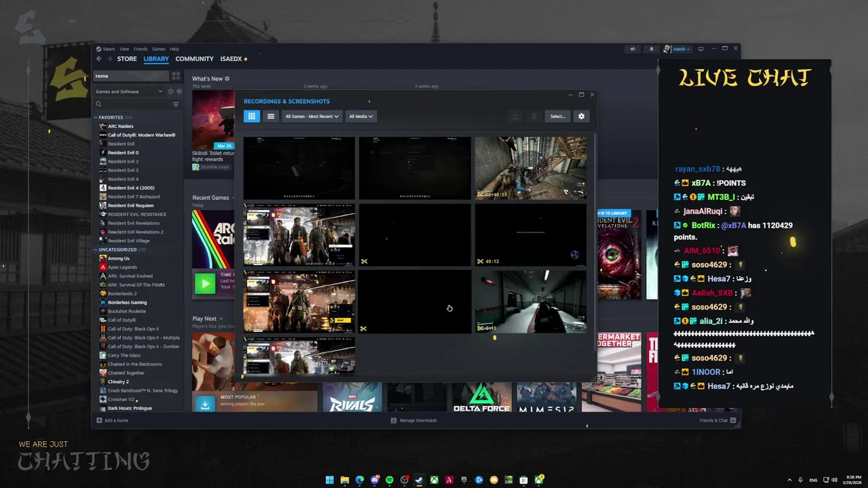Click the library search field
The width and height of the screenshot is (868, 488).
click(132, 104)
